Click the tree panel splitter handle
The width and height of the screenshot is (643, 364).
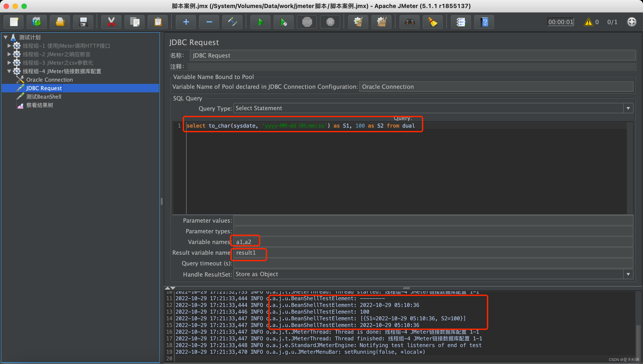[162, 201]
